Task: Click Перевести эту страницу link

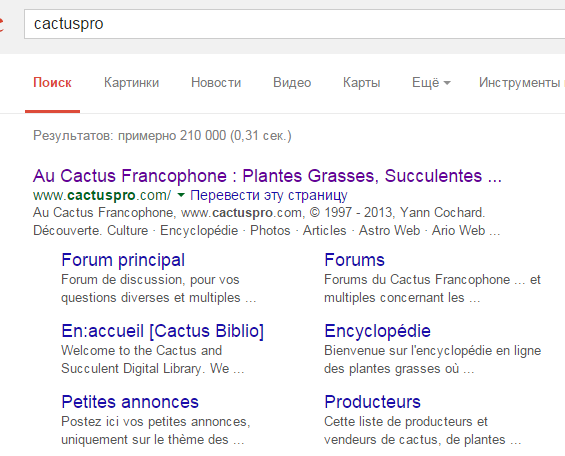Action: [x=269, y=195]
